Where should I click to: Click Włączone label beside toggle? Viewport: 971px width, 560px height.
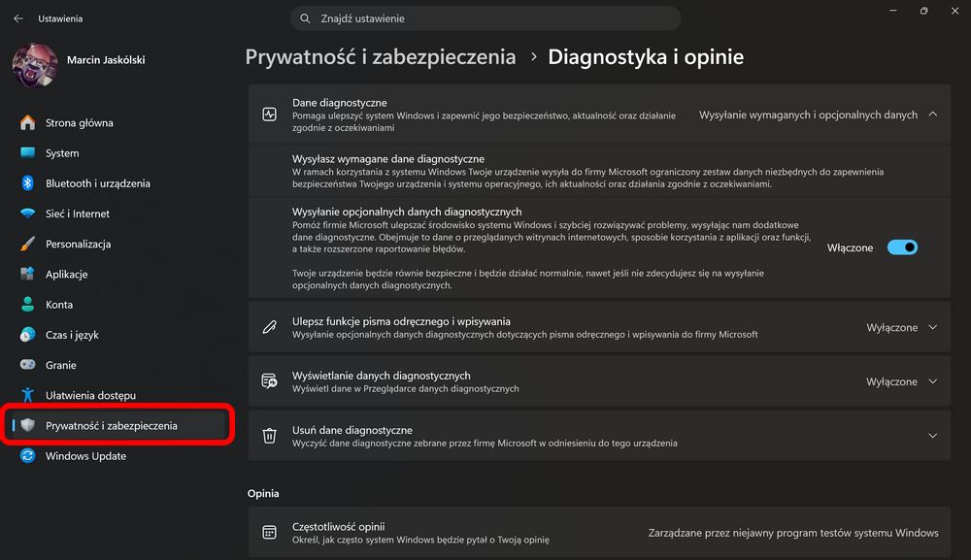click(850, 247)
